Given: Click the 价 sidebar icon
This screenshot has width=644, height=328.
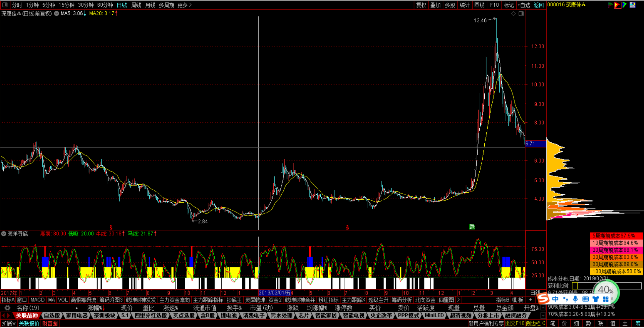Looking at the screenshot, I should point(564,323).
